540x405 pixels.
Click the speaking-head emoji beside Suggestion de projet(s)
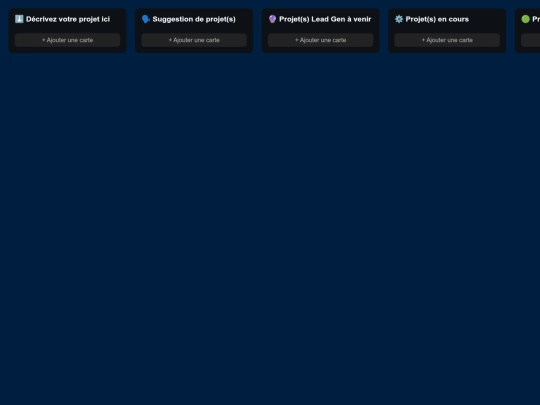tap(146, 19)
